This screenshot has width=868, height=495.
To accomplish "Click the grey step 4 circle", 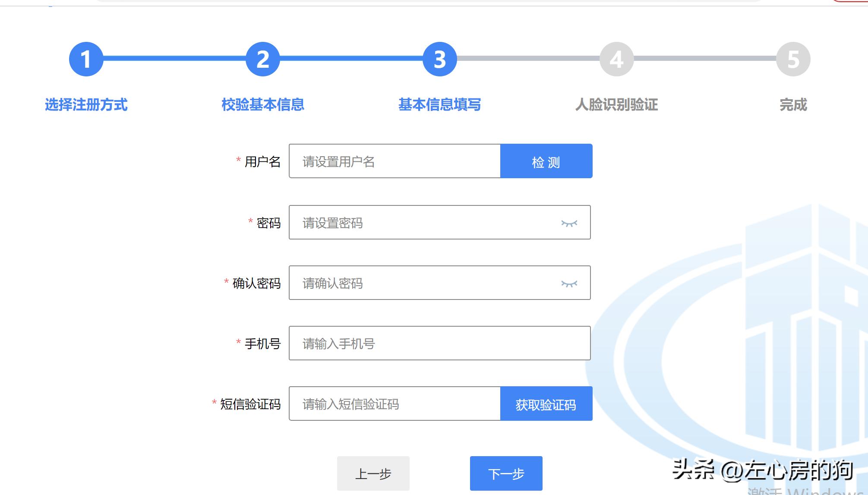I will (x=616, y=60).
